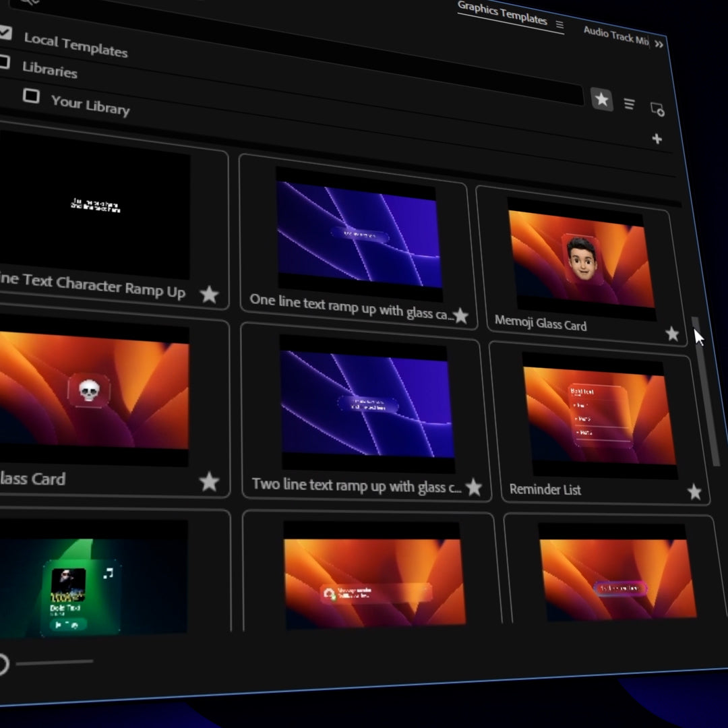Favorite the Reminder List template
728x728 pixels.
point(694,491)
